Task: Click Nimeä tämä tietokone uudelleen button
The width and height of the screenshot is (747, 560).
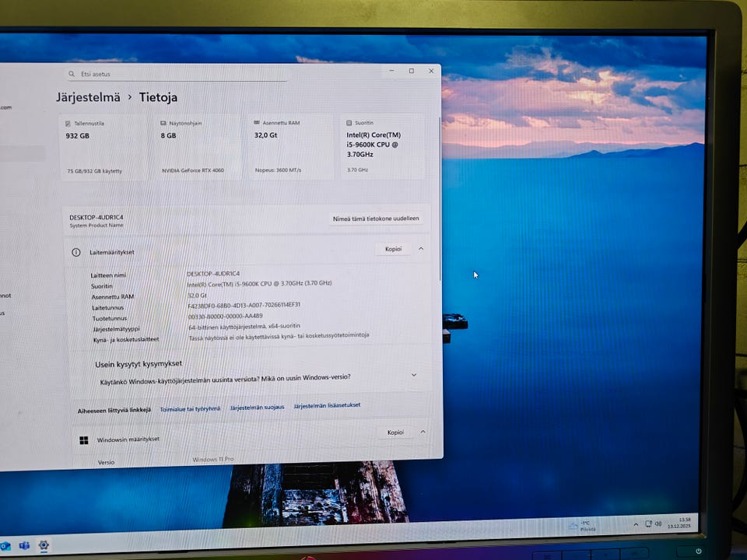Action: click(x=375, y=219)
